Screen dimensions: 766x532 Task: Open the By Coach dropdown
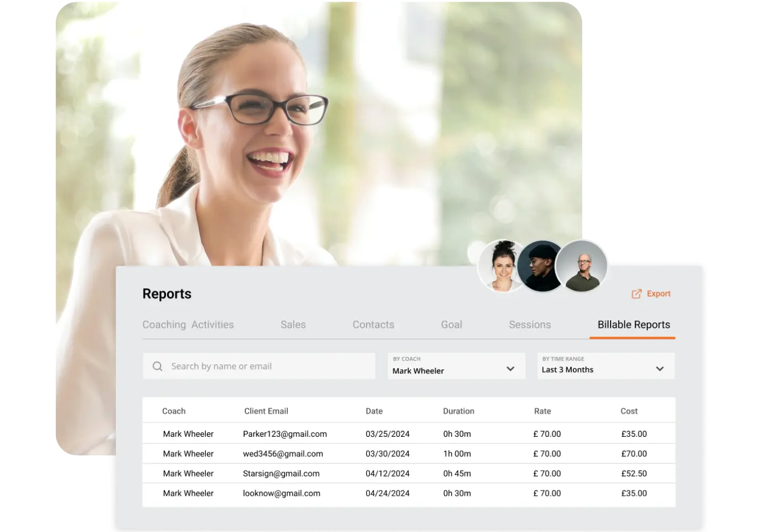coord(456,366)
